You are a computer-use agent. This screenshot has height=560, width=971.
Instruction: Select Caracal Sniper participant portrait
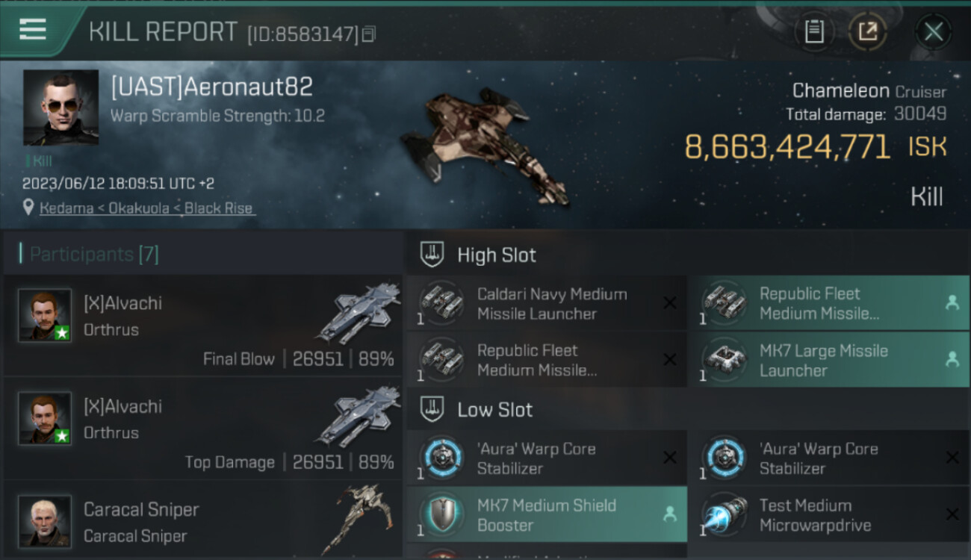pos(45,521)
